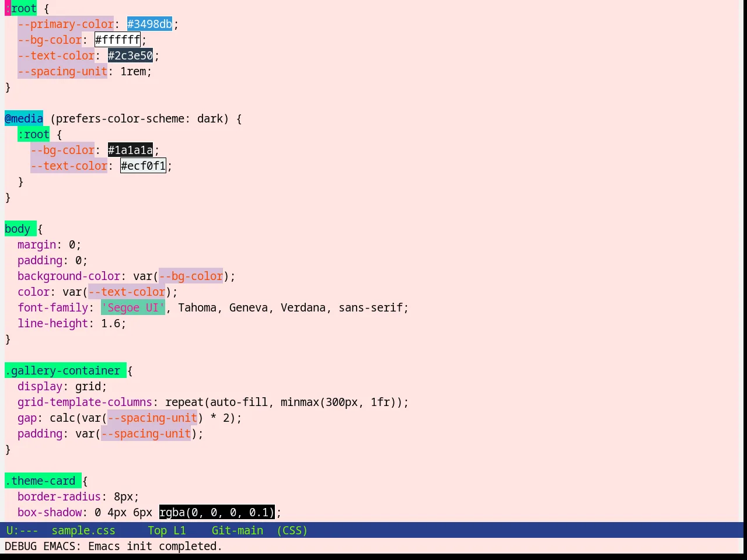Click the --bg-color declaration in top :root
This screenshot has width=747, height=560.
click(50, 40)
